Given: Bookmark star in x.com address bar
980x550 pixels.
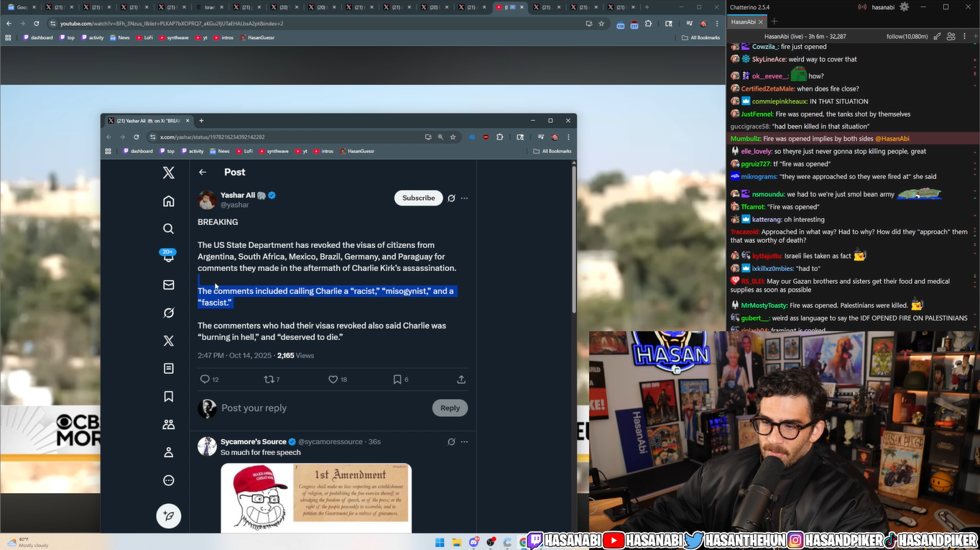Looking at the screenshot, I should (453, 137).
